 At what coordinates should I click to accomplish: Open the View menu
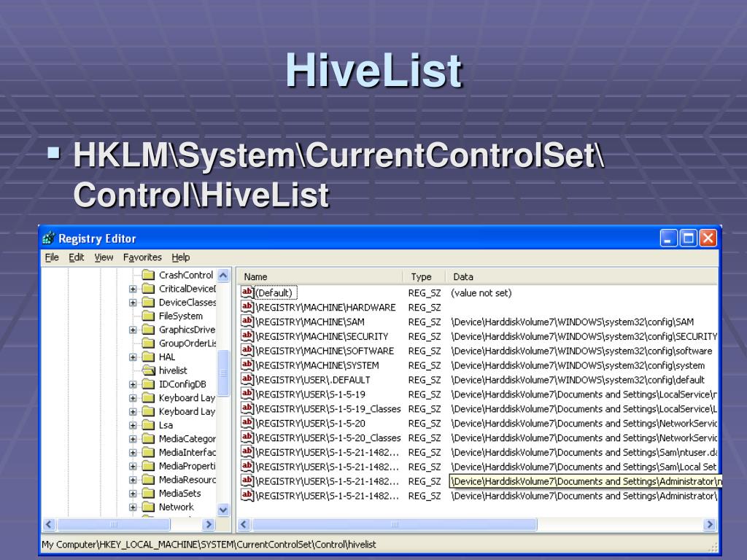click(104, 257)
